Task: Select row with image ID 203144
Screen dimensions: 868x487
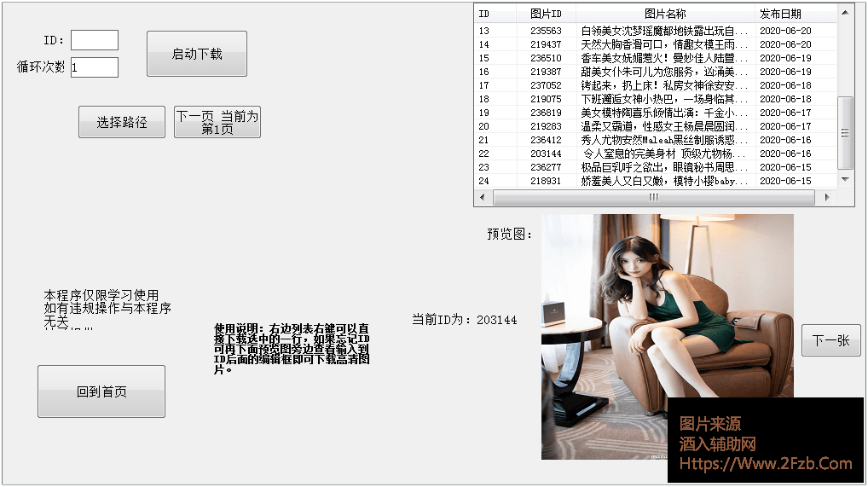Action: [x=656, y=154]
